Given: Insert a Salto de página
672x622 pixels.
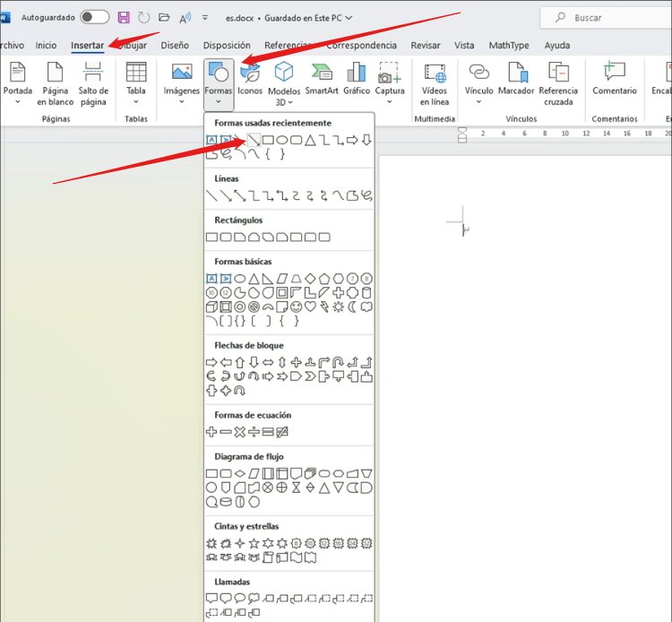Looking at the screenshot, I should (x=93, y=83).
